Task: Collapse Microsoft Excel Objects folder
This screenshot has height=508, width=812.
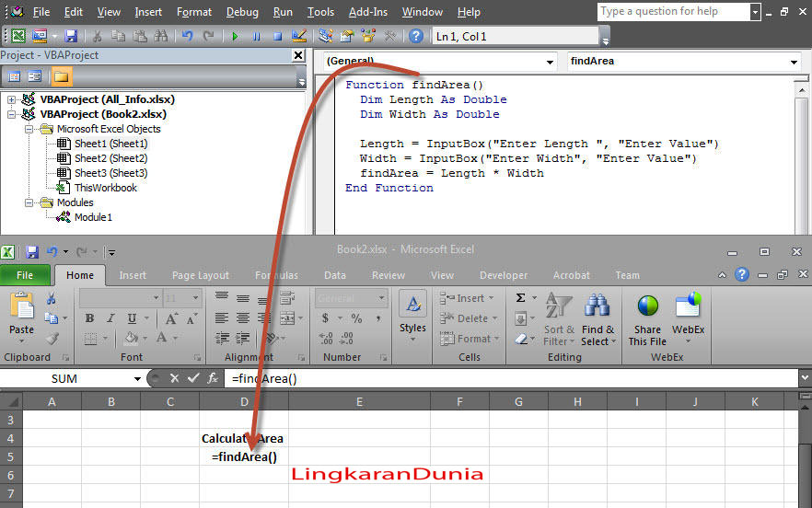Action: point(29,129)
